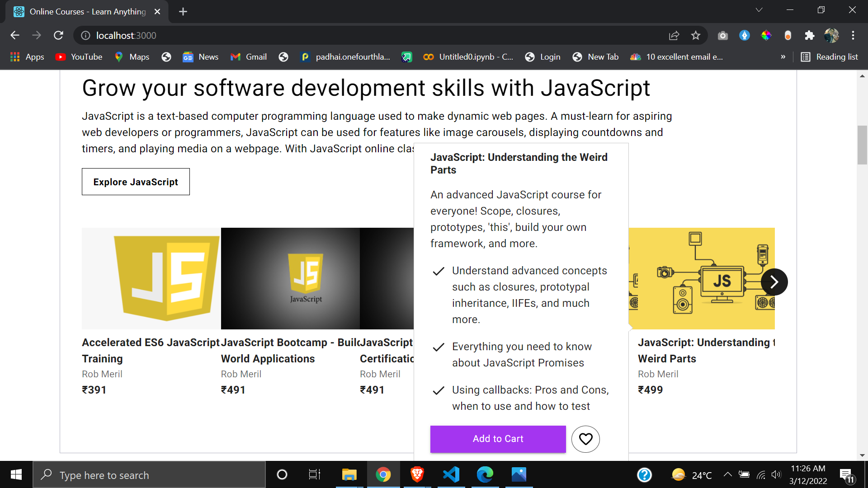Image resolution: width=868 pixels, height=488 pixels.
Task: Show hidden system tray icons
Action: point(727,474)
